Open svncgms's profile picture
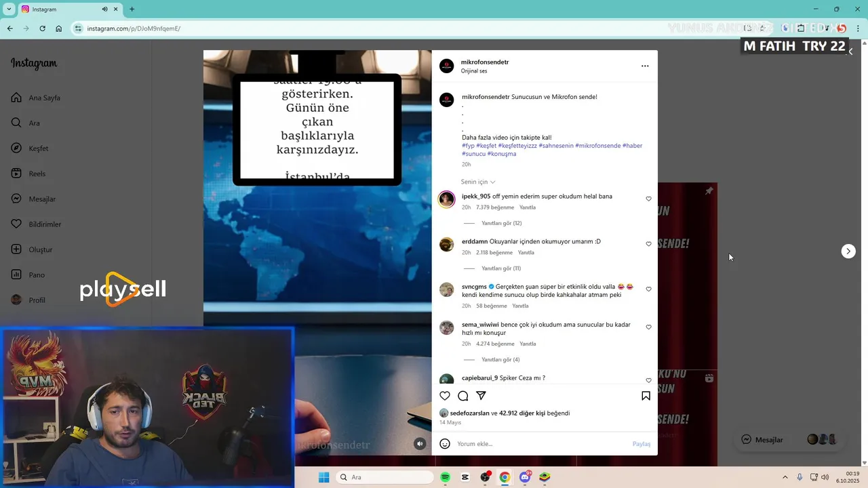The image size is (868, 488). (x=446, y=289)
